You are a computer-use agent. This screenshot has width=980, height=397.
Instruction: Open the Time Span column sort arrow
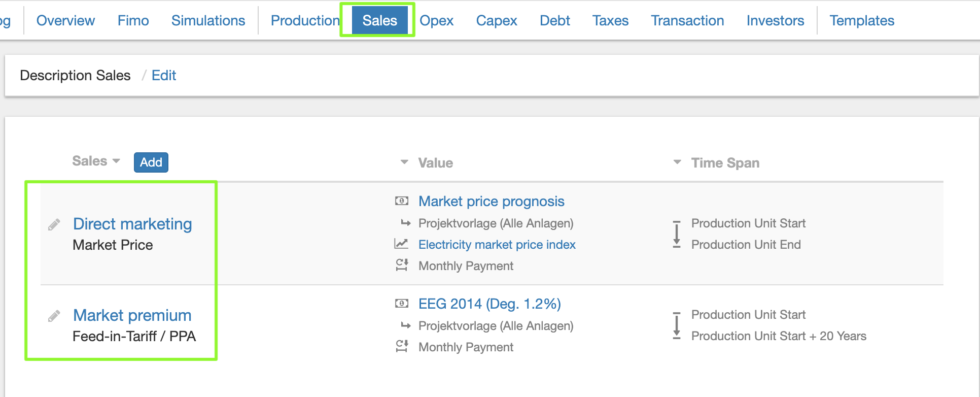point(677,162)
